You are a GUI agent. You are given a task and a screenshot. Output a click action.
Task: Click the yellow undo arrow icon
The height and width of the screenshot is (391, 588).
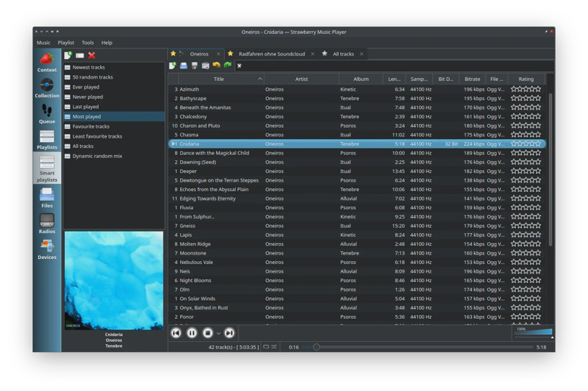pyautogui.click(x=216, y=66)
